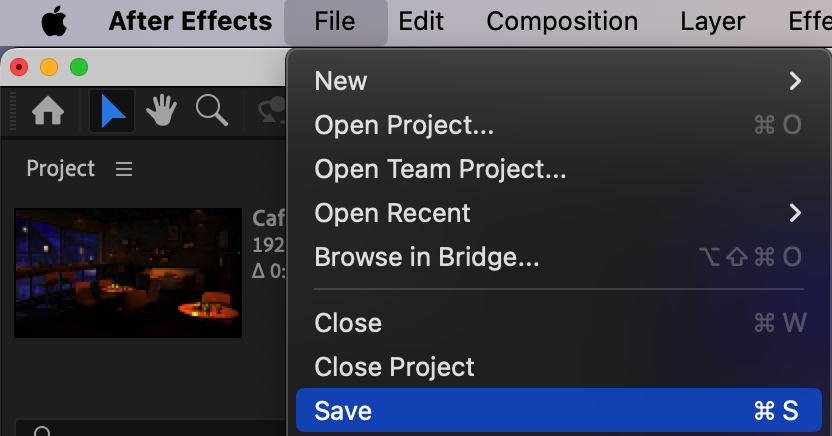Open the After Effects application menu

pyautogui.click(x=190, y=21)
